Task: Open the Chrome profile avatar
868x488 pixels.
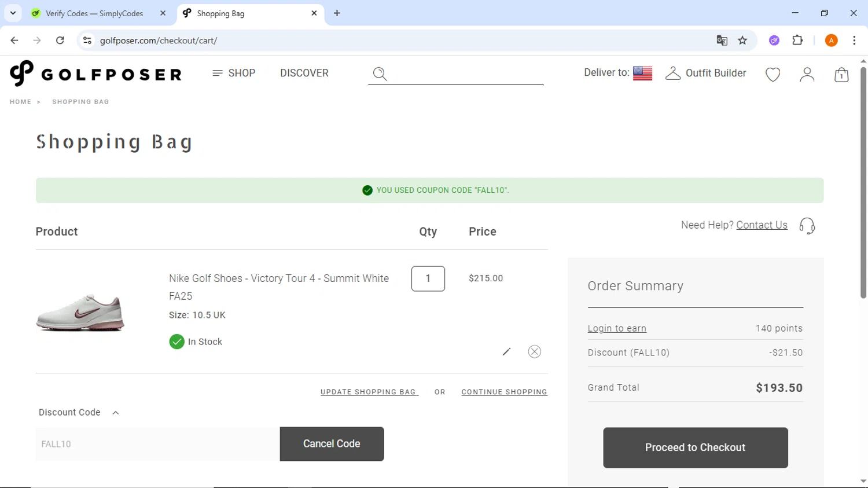Action: point(831,41)
